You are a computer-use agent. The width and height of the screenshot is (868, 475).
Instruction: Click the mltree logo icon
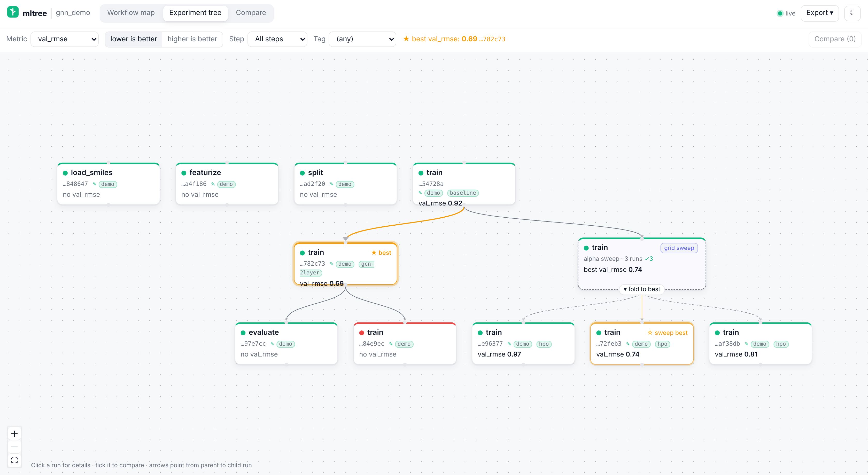[13, 12]
